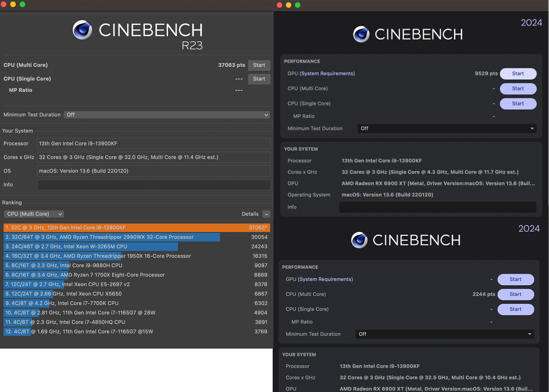Open R23 Minimum Test Duration dropdown
The image size is (549, 392).
(167, 115)
